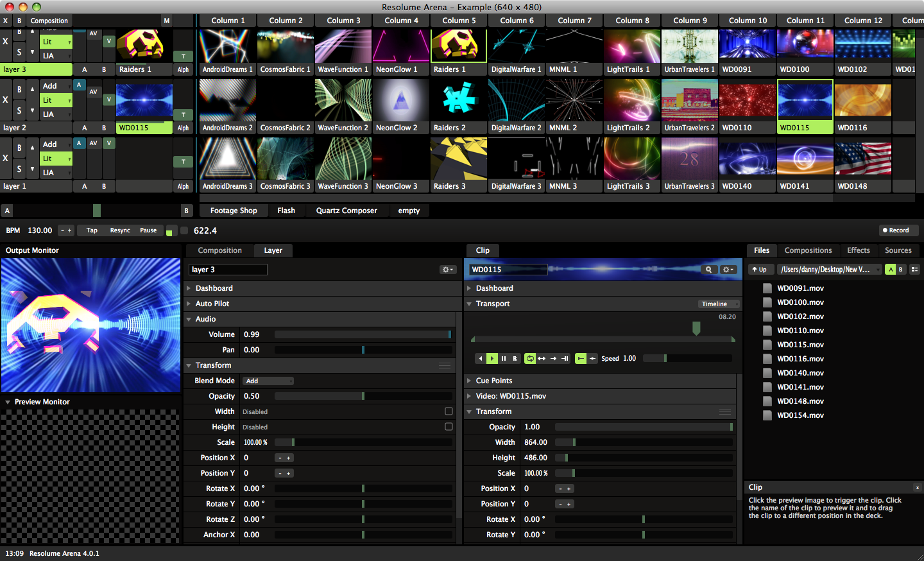Click the Tap tempo button

[92, 230]
